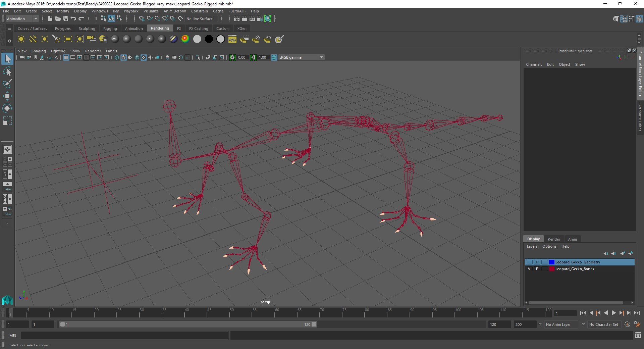Click the Ramp shader colorful sphere icon
Image resolution: width=644 pixels, height=349 pixels.
185,39
